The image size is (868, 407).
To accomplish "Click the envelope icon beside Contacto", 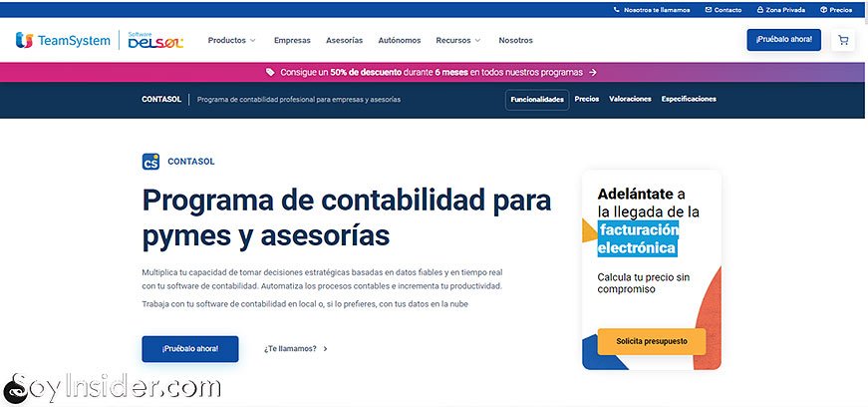I will pos(708,10).
